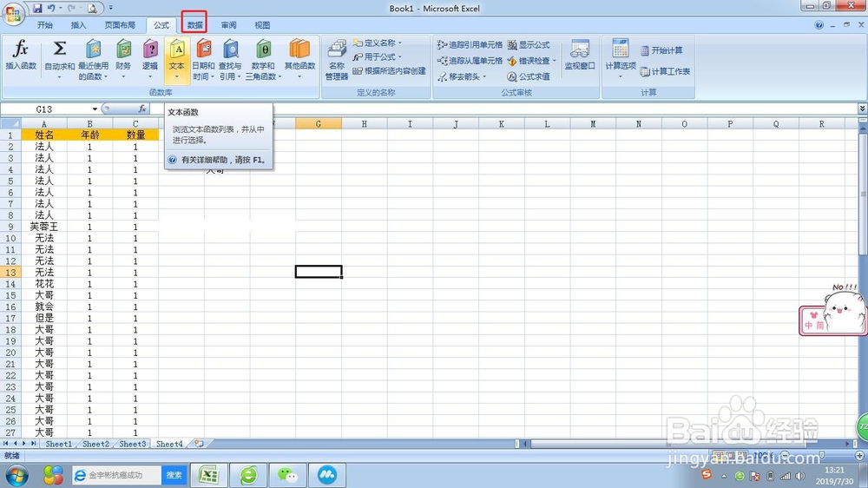868x488 pixels.
Task: Click Undo in Quick Access Toolbar
Action: (x=51, y=8)
